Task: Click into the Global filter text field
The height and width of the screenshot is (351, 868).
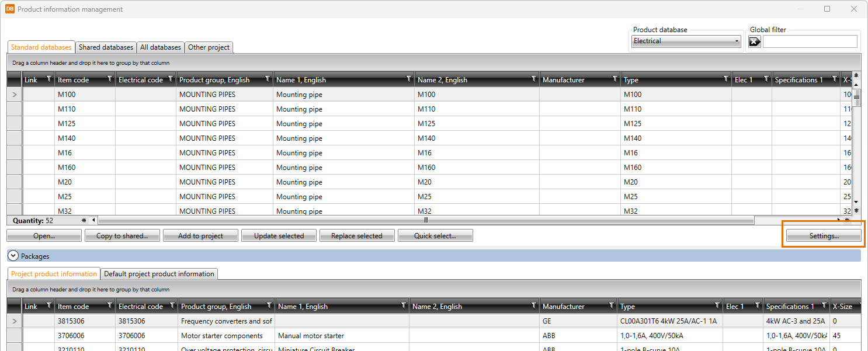Action: point(810,41)
